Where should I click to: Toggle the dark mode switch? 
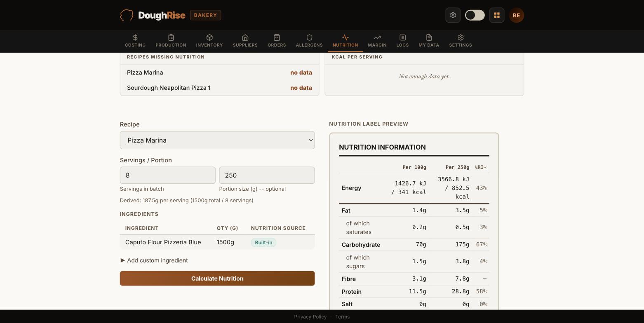tap(475, 15)
